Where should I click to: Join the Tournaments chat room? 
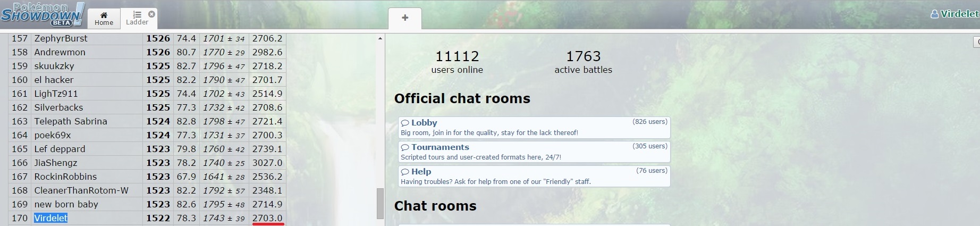[x=534, y=152]
